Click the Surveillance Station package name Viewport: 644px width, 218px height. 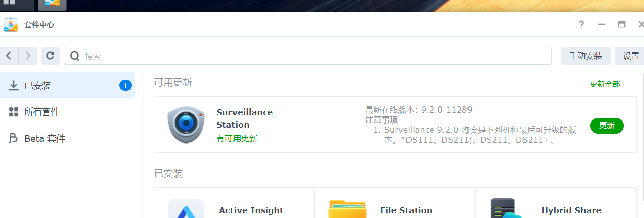pyautogui.click(x=245, y=118)
